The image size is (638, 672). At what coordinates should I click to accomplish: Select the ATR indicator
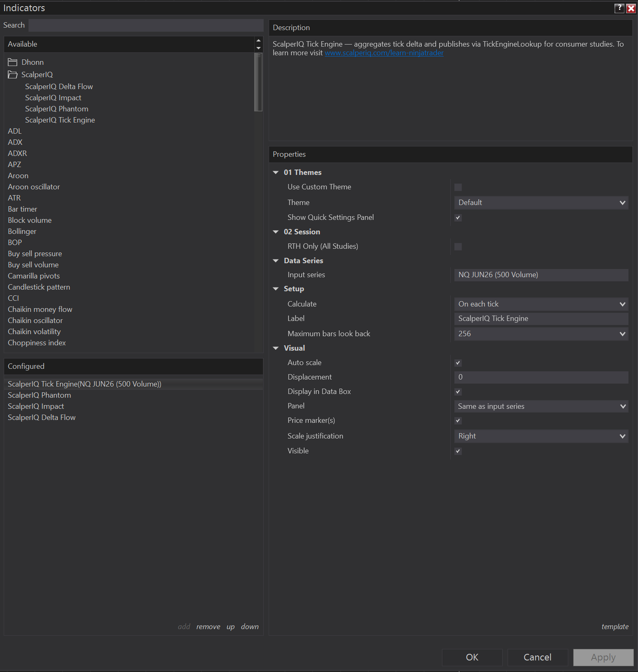(x=14, y=198)
